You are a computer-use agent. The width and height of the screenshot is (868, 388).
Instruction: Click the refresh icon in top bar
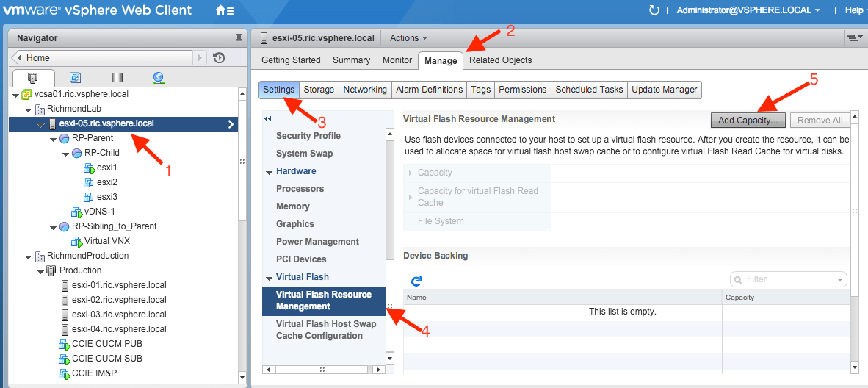654,10
